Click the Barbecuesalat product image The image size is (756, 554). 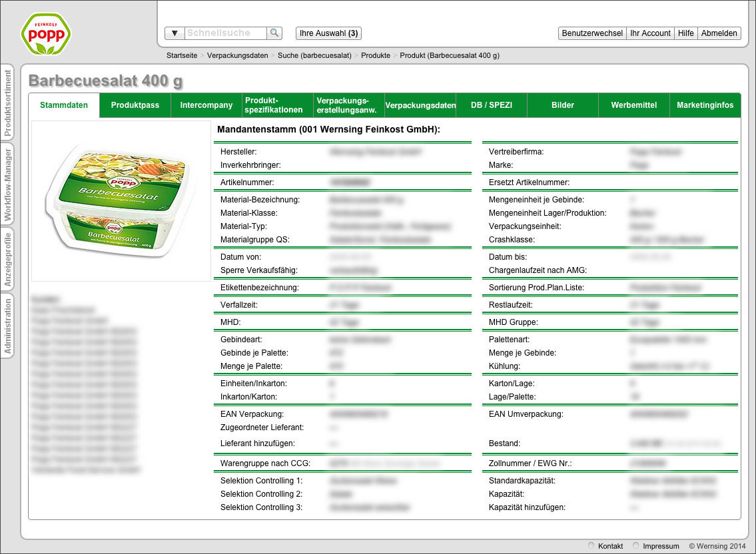coord(121,201)
